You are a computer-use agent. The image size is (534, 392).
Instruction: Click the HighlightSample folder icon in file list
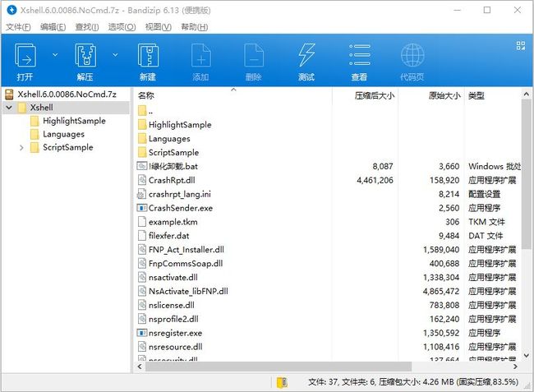[142, 124]
